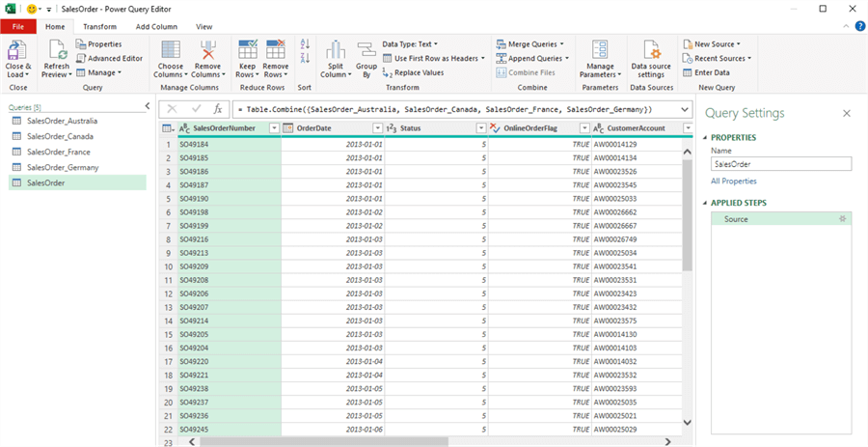Image resolution: width=868 pixels, height=447 pixels.
Task: Click the gear icon on Source step
Action: tap(843, 219)
